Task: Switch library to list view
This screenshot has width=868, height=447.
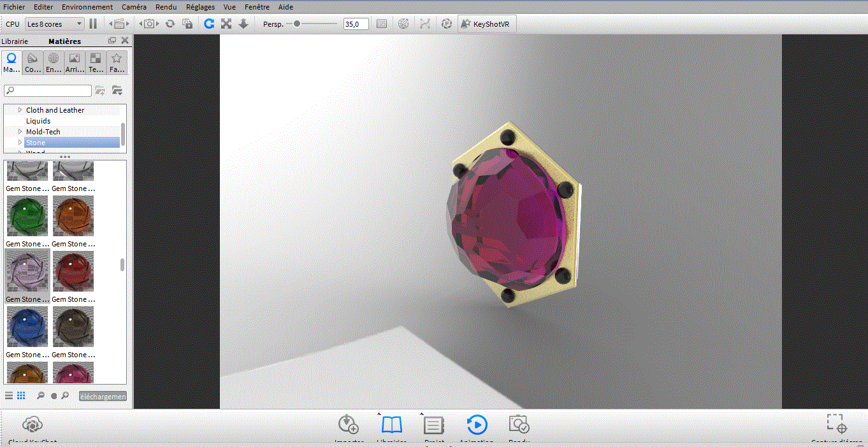Action: (x=9, y=396)
